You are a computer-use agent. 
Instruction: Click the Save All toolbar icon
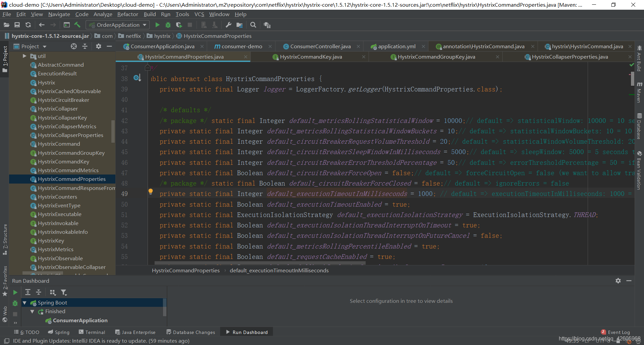[x=17, y=25]
